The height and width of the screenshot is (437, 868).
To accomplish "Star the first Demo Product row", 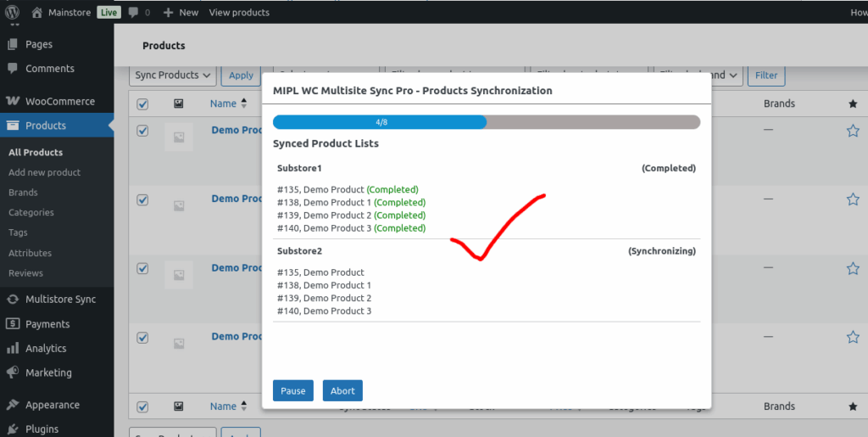I will click(853, 131).
